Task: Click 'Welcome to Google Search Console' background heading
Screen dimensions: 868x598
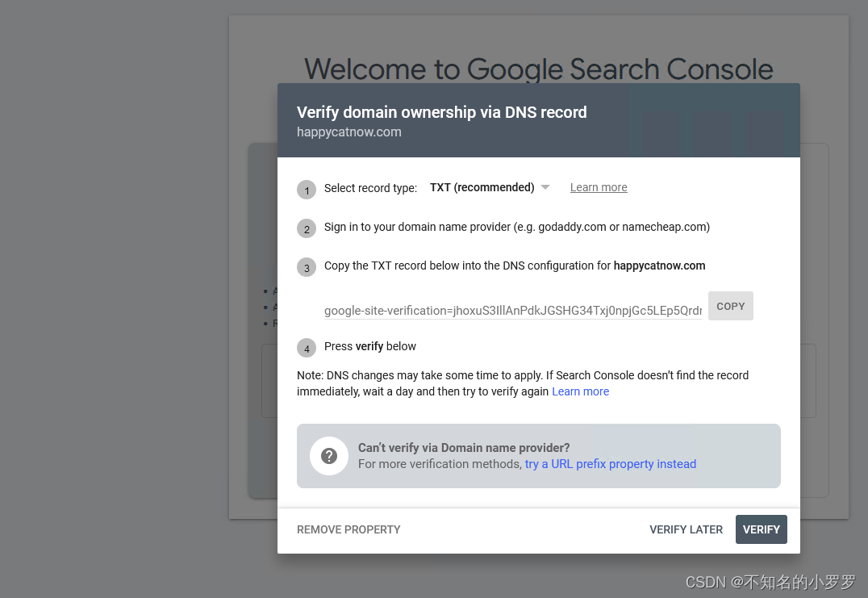Action: click(x=539, y=69)
